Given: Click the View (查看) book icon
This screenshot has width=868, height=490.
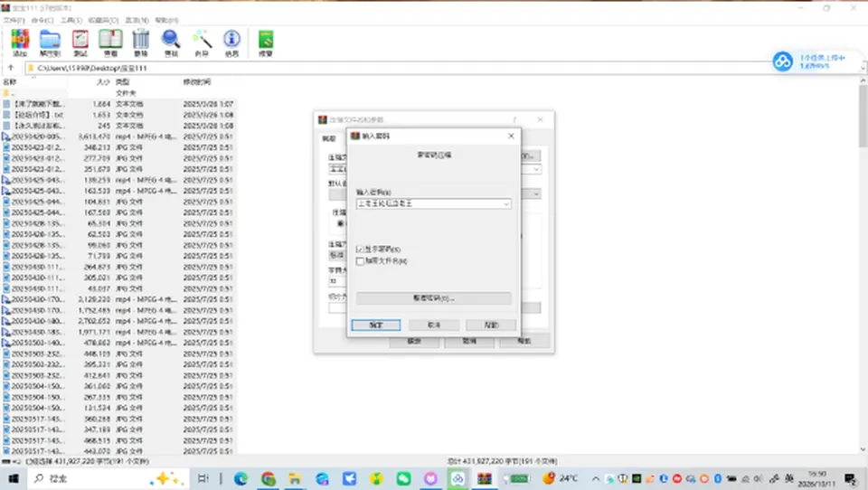Looking at the screenshot, I should (x=110, y=43).
